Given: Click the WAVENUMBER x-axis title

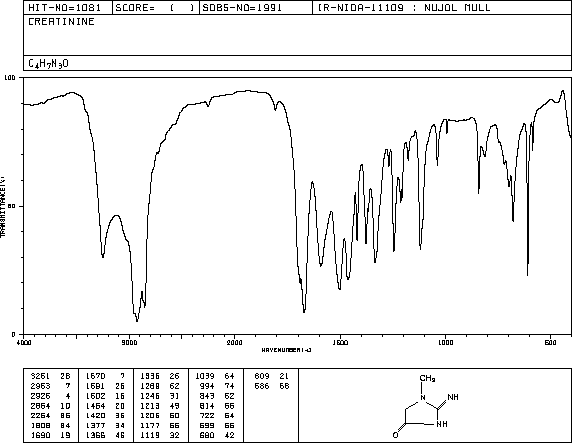Looking at the screenshot, I should [x=286, y=350].
